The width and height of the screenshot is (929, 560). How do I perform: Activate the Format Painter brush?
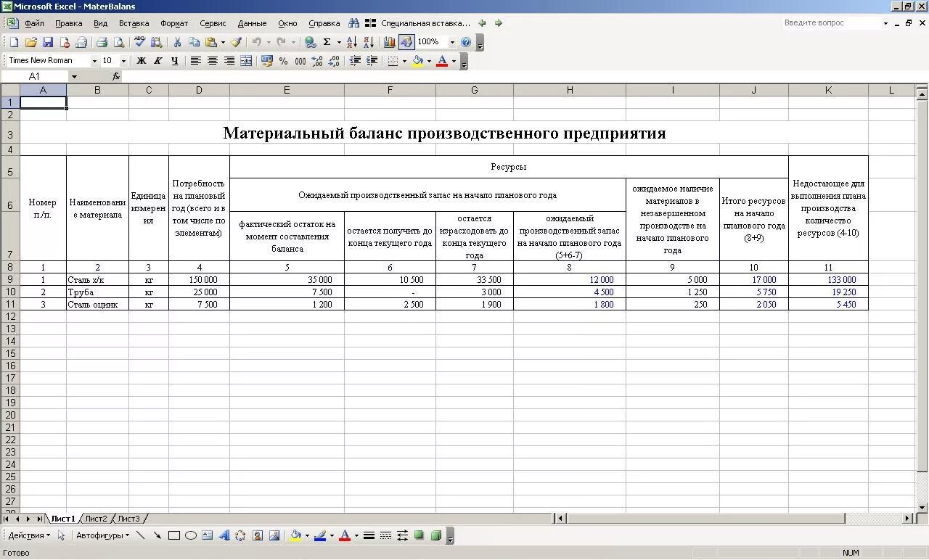pyautogui.click(x=236, y=42)
